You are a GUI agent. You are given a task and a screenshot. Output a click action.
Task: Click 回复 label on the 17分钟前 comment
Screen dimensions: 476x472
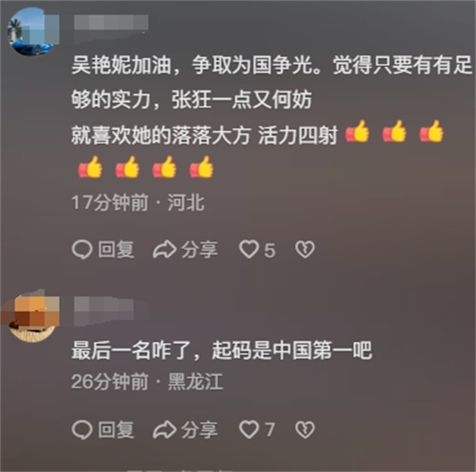[x=116, y=250]
